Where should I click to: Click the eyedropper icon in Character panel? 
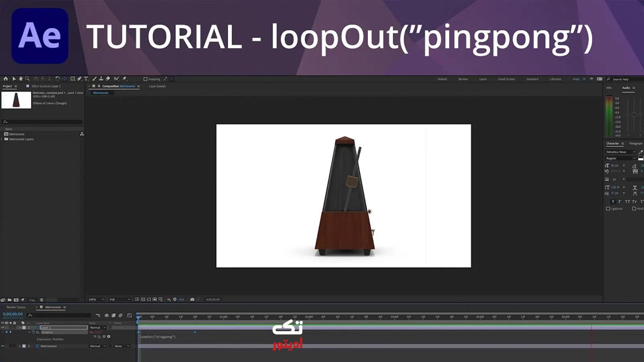[641, 152]
